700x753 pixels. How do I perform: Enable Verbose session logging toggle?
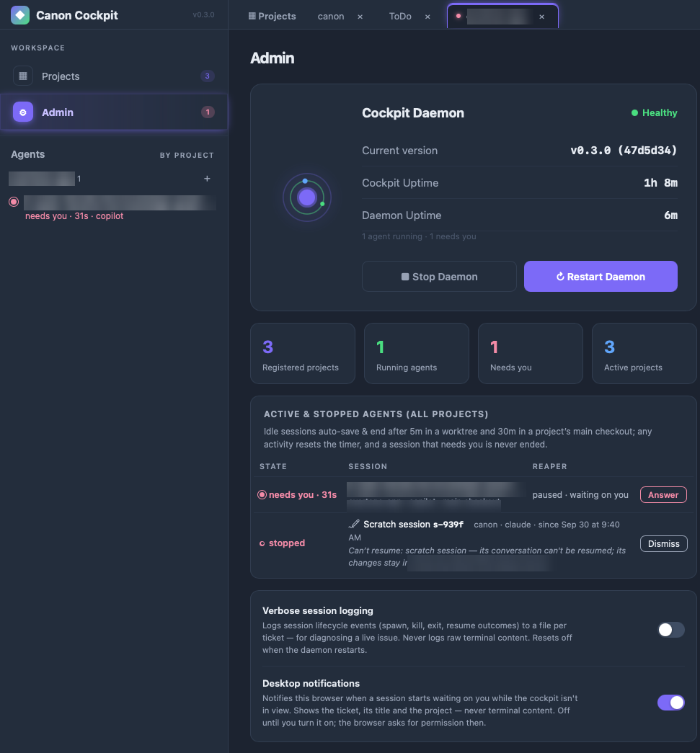pyautogui.click(x=670, y=630)
